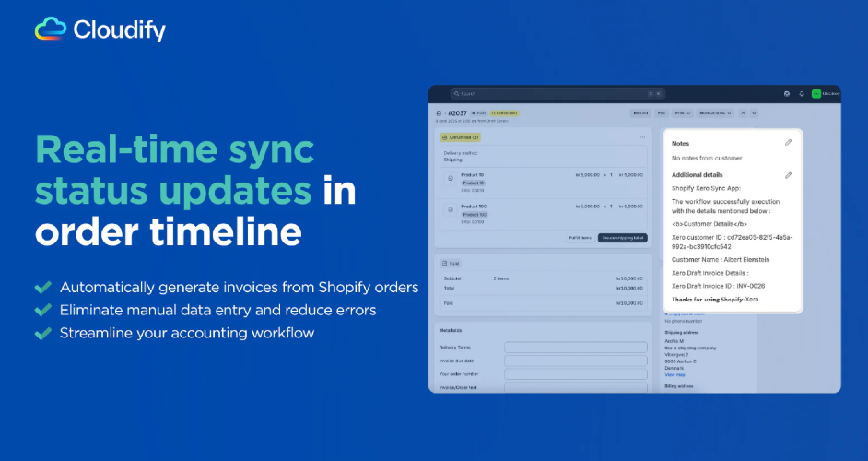Open the notifications bell

[x=801, y=94]
